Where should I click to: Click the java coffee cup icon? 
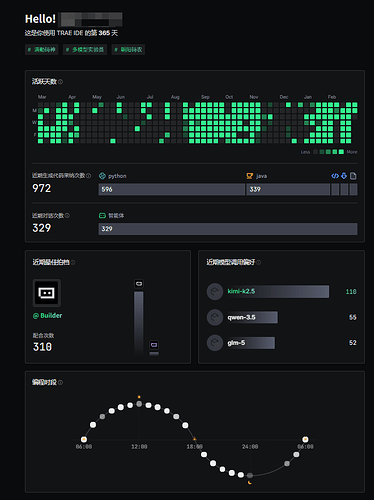(x=250, y=176)
